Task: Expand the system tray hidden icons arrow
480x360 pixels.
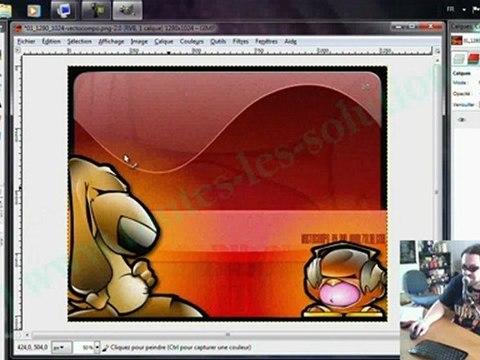Action: [x=464, y=10]
